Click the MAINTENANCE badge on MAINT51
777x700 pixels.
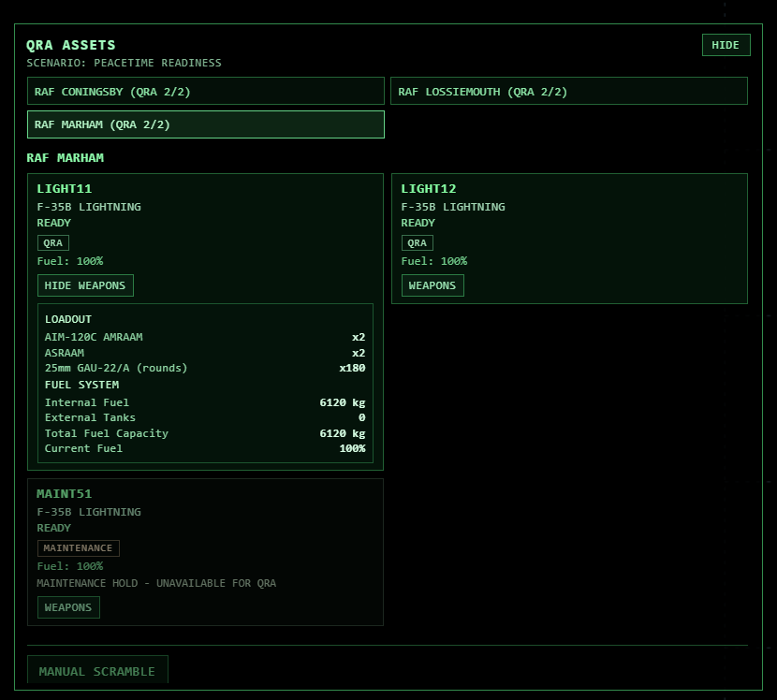[79, 547]
